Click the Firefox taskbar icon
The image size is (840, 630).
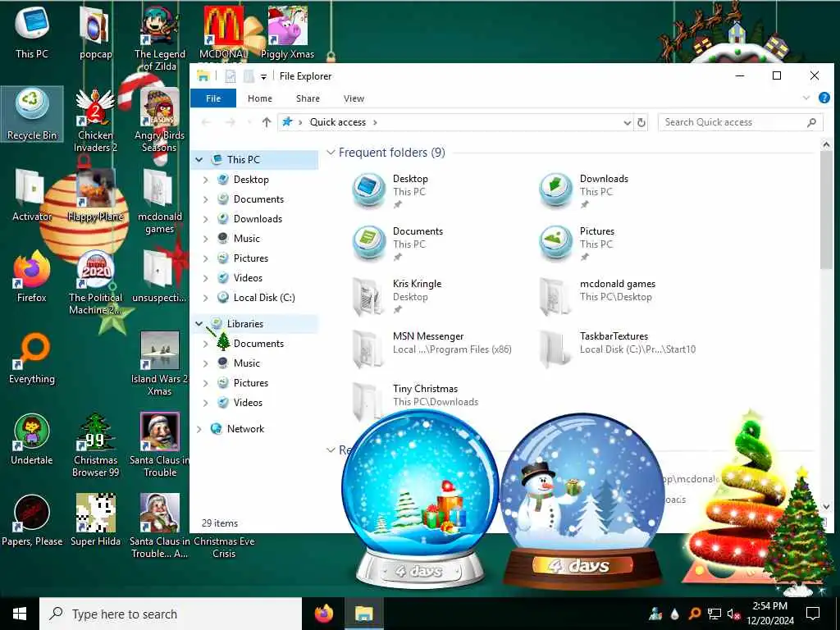tap(323, 614)
